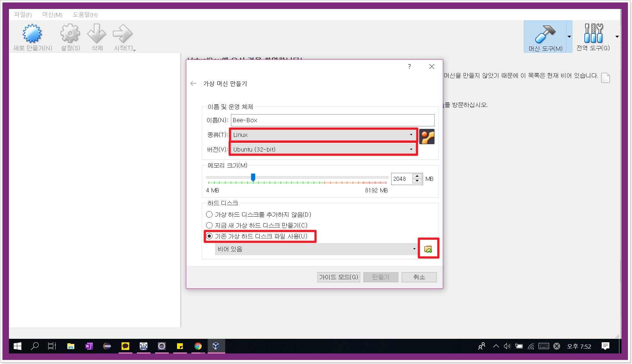Screen dimensions: 632x364
Task: Click the touch keyboard tray icon
Action: pyautogui.click(x=544, y=346)
